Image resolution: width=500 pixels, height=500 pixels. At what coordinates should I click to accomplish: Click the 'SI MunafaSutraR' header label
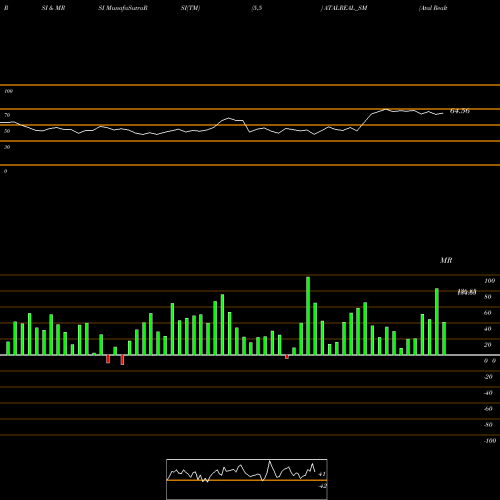point(123,8)
